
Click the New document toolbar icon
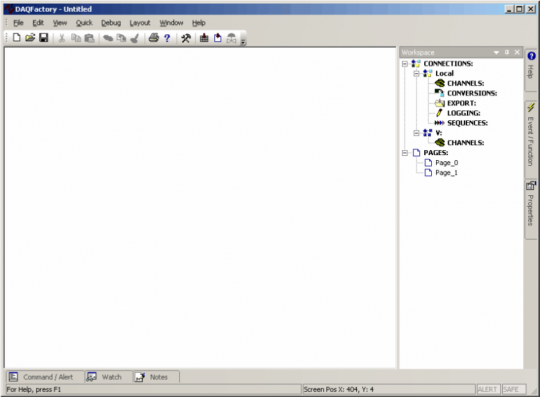[16, 38]
